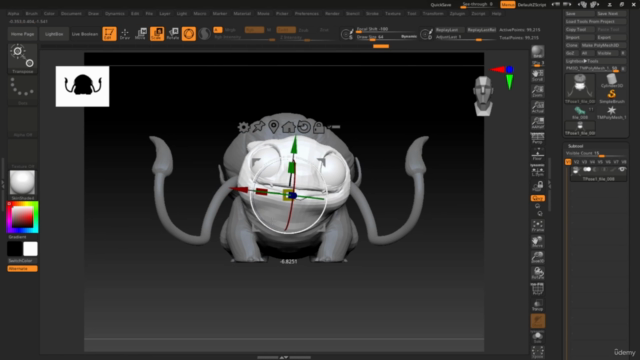The image size is (640, 360).
Task: Open the SkinShaded material sphere
Action: (22, 185)
